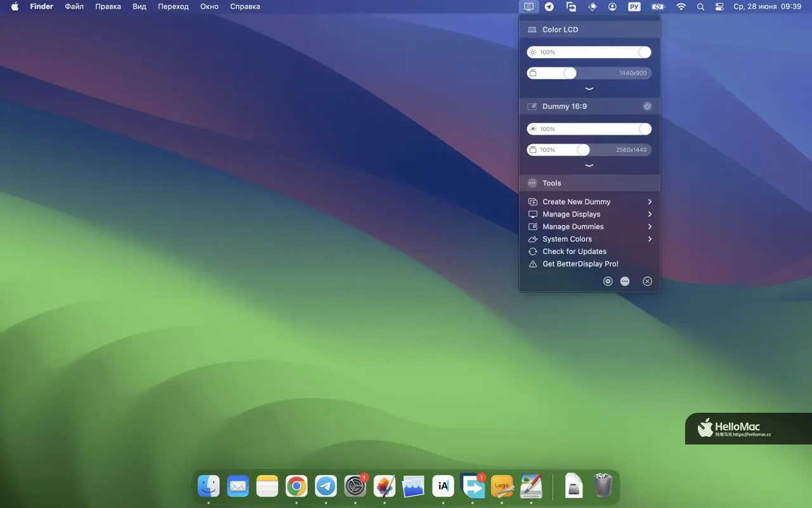Expand Color LCD options chevron
Viewport: 812px width, 508px height.
(x=589, y=89)
